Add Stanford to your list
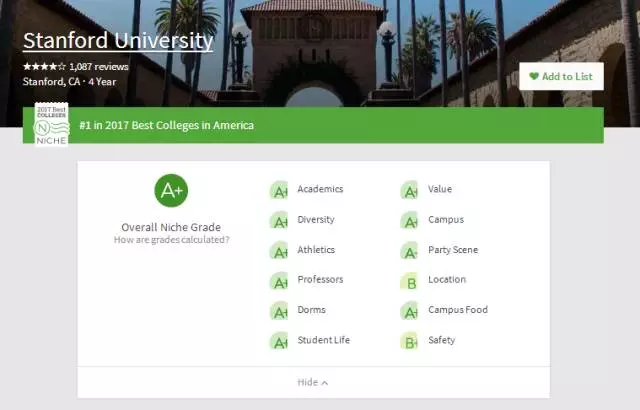Screen dimensions: 640x410 (561, 76)
